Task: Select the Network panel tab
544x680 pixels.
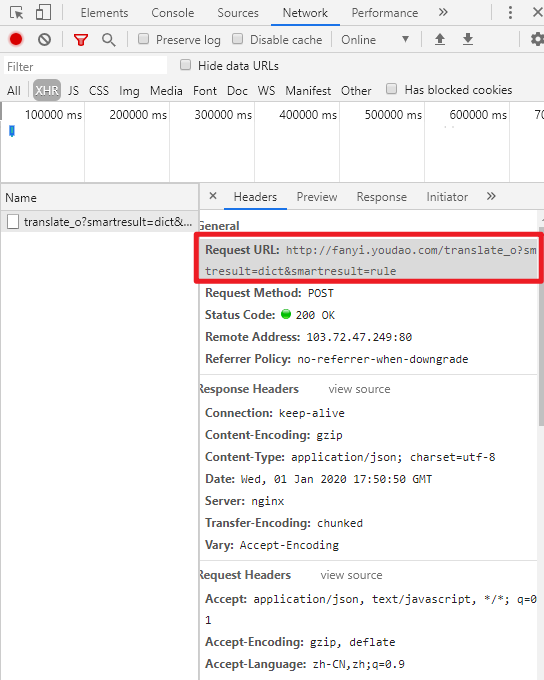Action: pos(305,13)
